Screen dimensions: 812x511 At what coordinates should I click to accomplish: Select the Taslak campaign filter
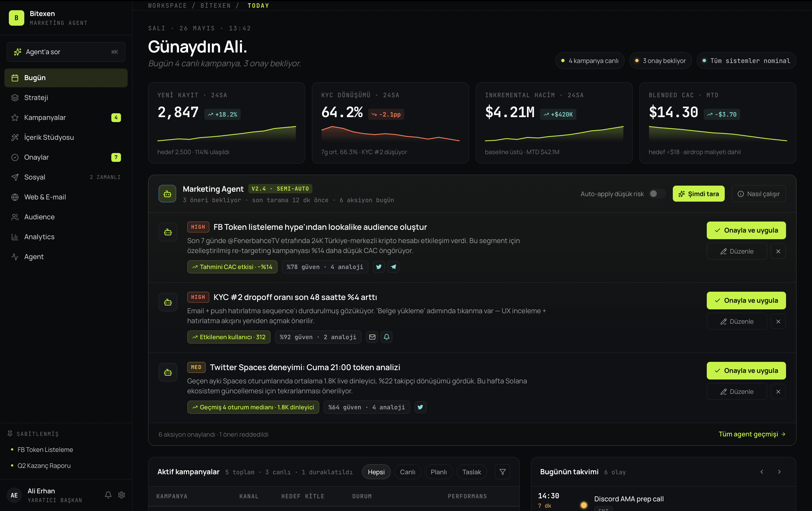(471, 472)
